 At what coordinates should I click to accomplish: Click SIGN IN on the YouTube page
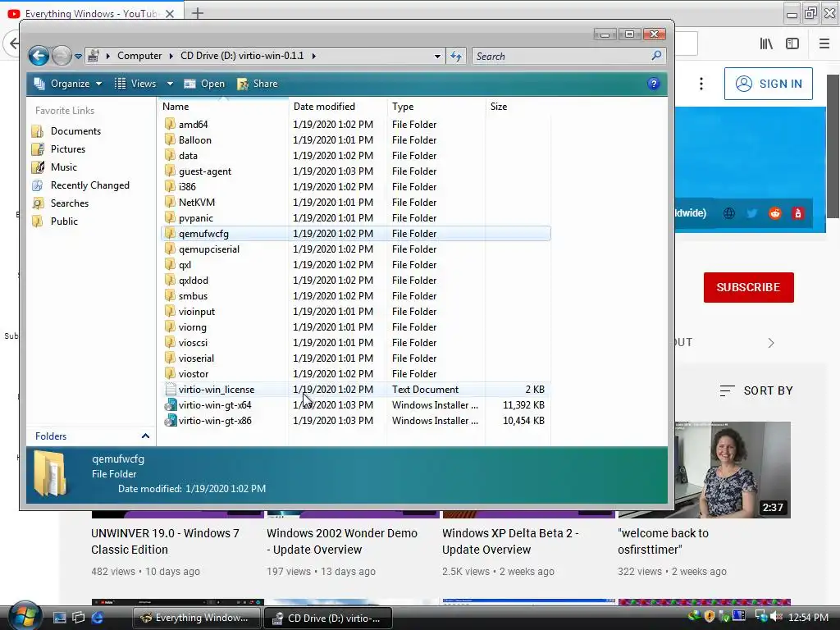768,84
